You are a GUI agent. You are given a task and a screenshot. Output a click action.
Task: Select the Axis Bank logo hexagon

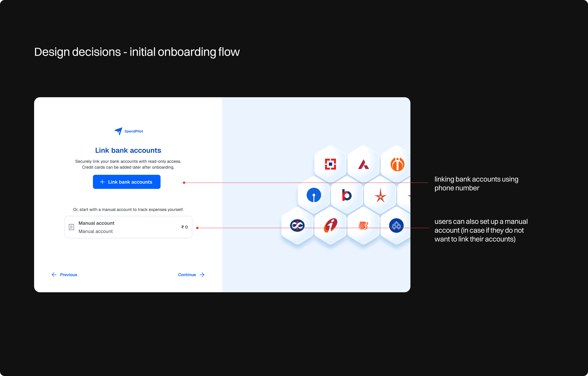point(363,164)
